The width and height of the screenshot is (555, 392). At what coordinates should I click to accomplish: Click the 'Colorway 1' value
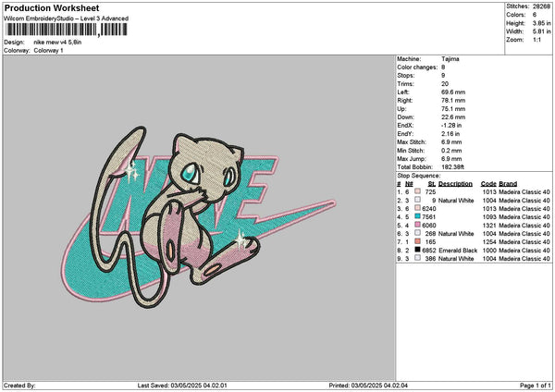(48, 51)
